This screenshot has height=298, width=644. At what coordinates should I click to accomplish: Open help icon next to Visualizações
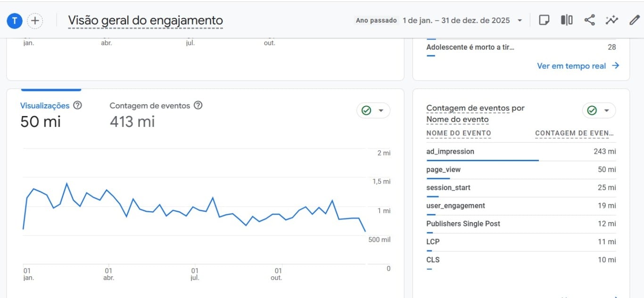click(x=78, y=106)
